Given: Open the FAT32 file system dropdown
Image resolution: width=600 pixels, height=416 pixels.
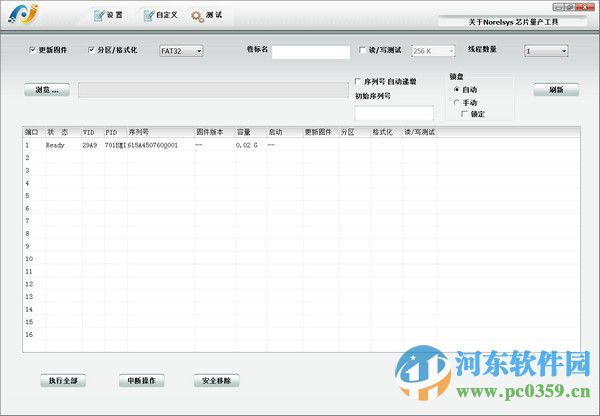Looking at the screenshot, I should click(x=181, y=51).
